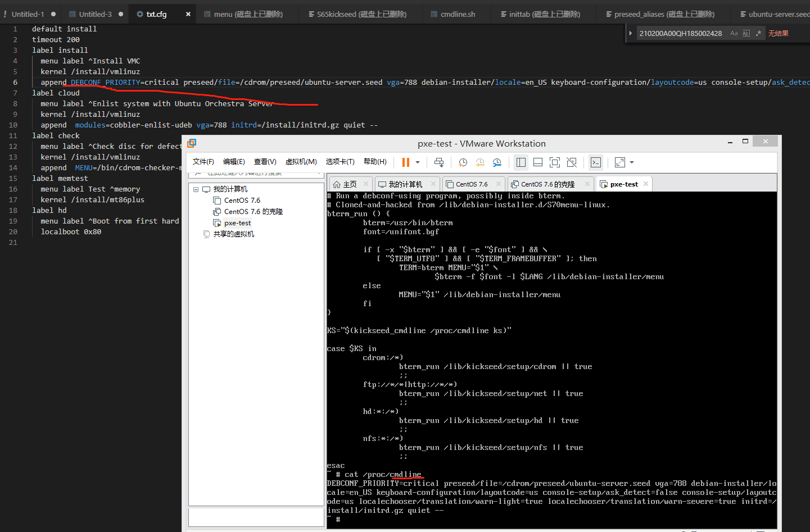Click the VMware library search dropdown arrow
The image size is (810, 532).
(x=318, y=173)
